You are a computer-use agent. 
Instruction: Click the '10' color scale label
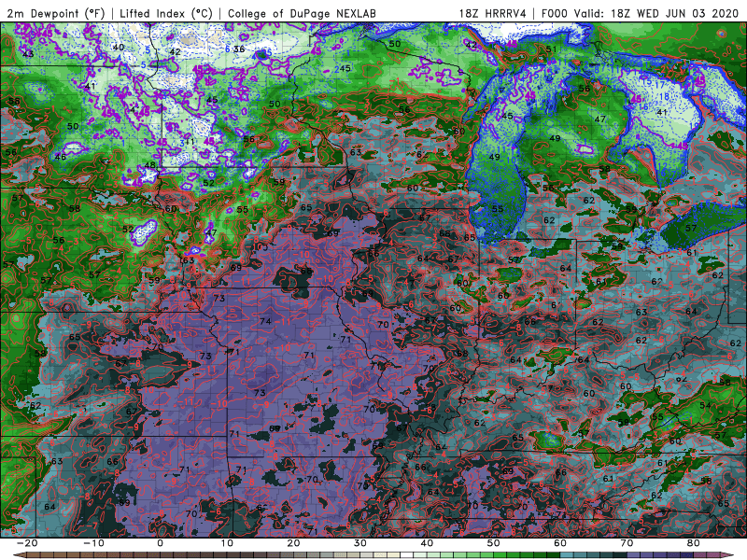click(227, 543)
